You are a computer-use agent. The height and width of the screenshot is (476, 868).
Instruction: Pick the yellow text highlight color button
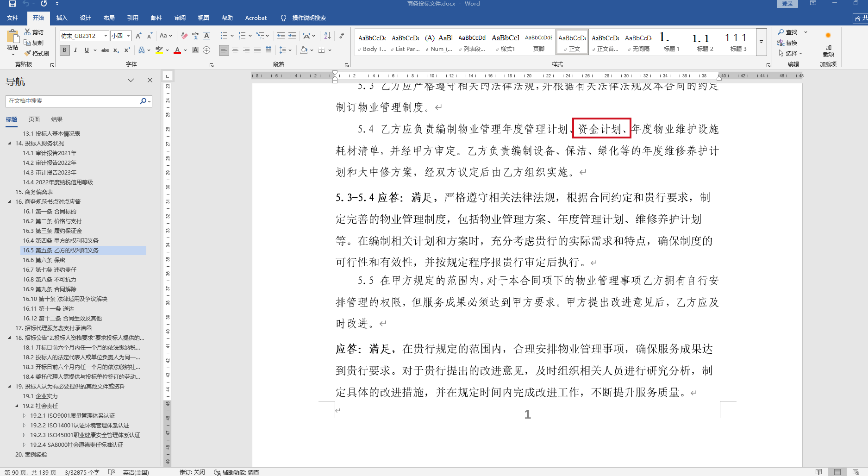coord(159,50)
